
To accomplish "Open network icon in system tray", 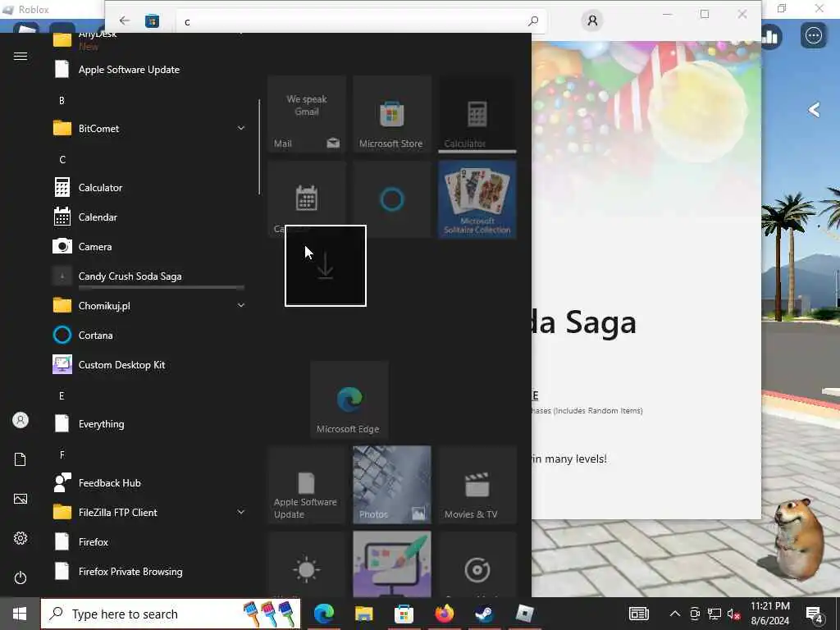I will 714,614.
